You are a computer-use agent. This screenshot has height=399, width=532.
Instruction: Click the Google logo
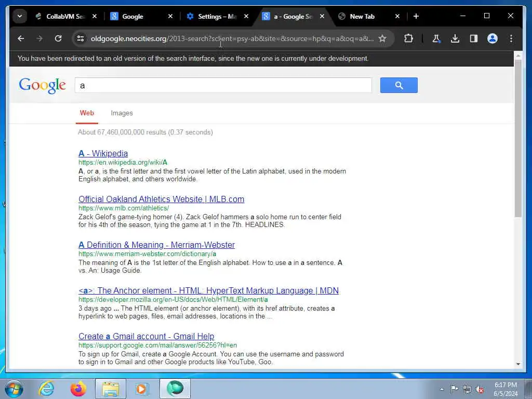click(43, 86)
